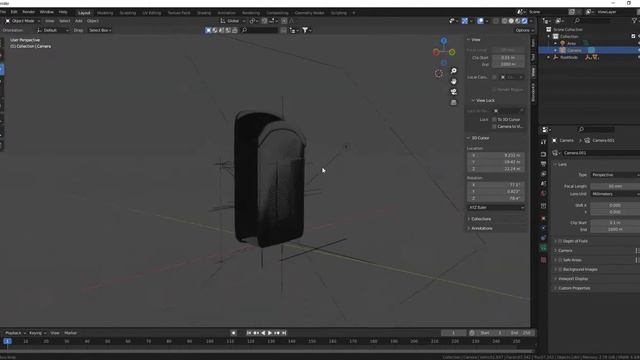Open Select Box drag dropdown
The width and height of the screenshot is (640, 360).
coord(100,30)
